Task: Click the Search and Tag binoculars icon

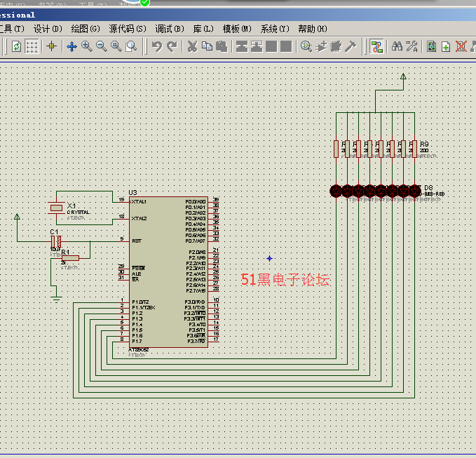Action: pyautogui.click(x=397, y=46)
